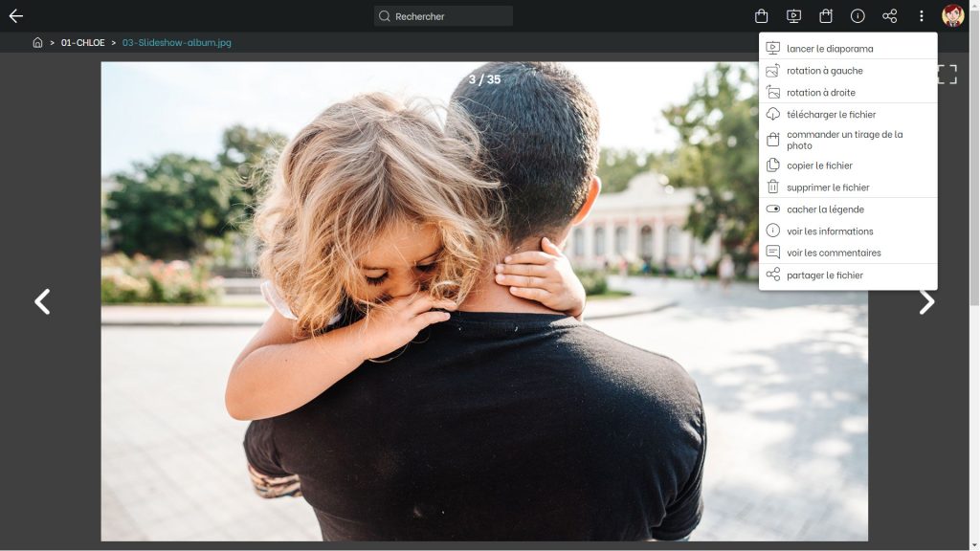Choose "rotation à gauche" menu entry

[x=824, y=71]
